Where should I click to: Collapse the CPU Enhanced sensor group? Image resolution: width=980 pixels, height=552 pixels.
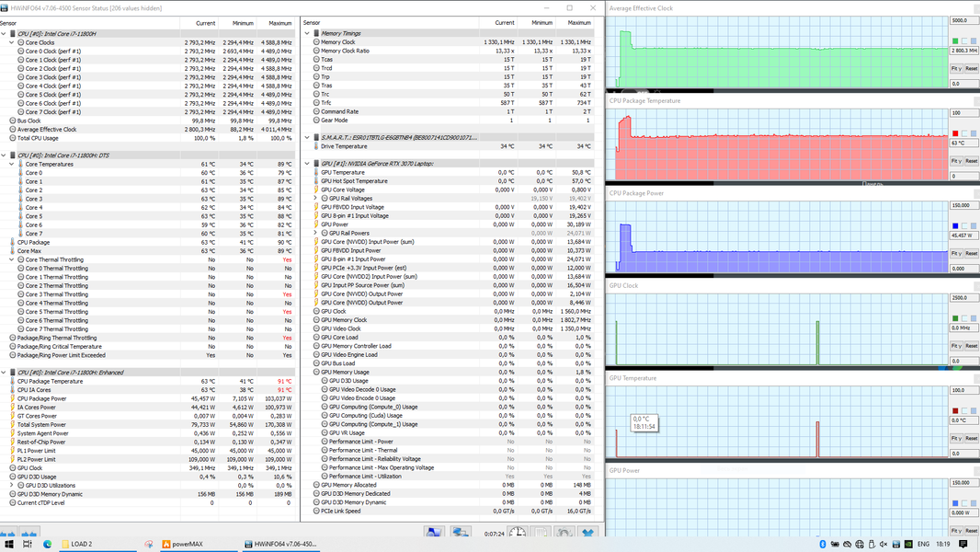(4, 373)
